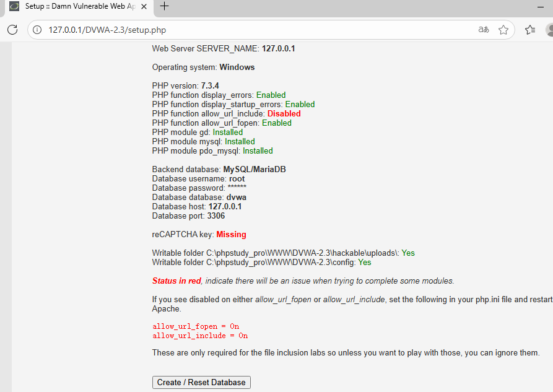Viewport: 553px width, 392px height.
Task: Click Installed status for PHP module mysql
Action: tap(240, 141)
